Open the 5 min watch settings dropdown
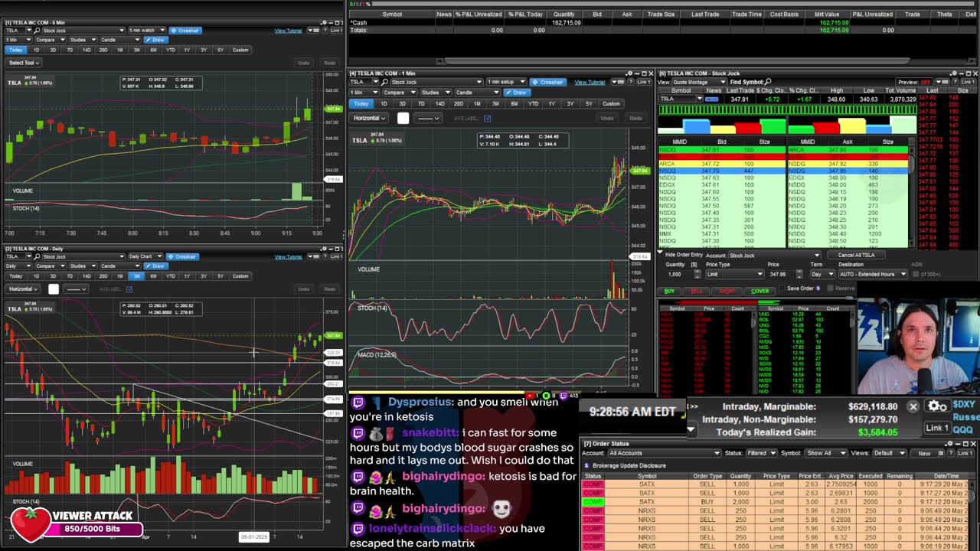This screenshot has height=551, width=980. click(x=147, y=31)
